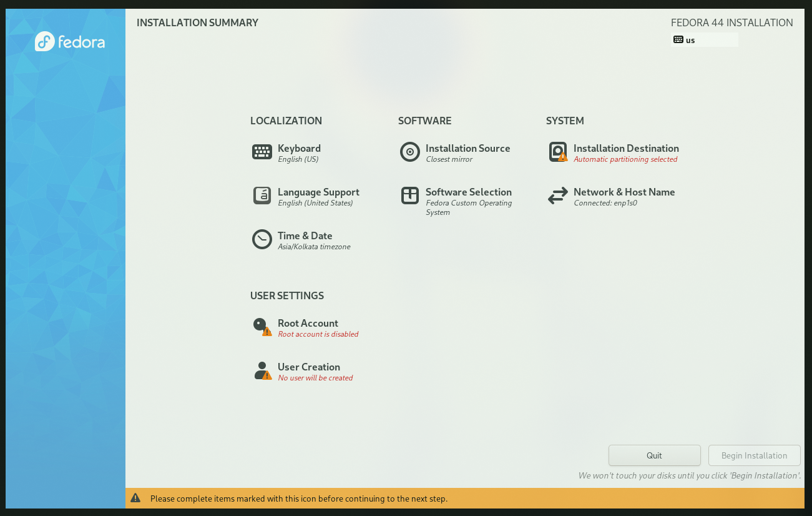The width and height of the screenshot is (812, 516).
Task: Click the 'SYSTEM' section heading
Action: tap(565, 121)
